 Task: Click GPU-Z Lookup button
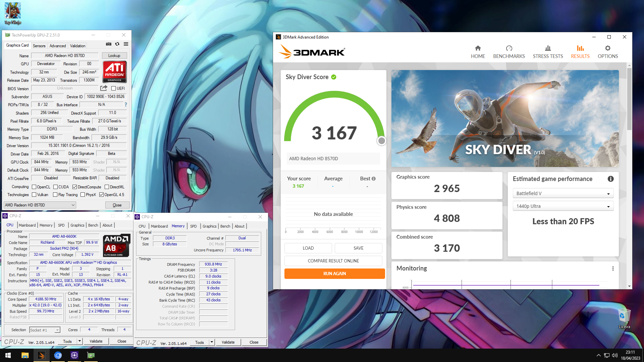coord(114,56)
